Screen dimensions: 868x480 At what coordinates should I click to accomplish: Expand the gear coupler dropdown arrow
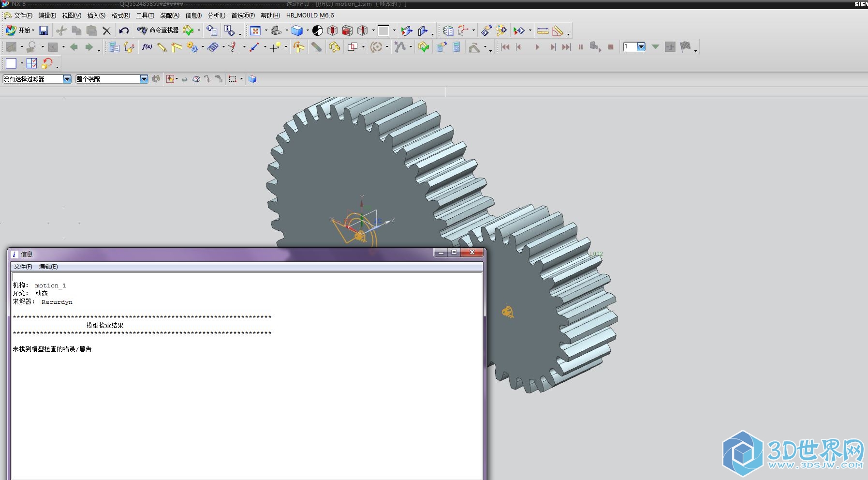pos(203,47)
